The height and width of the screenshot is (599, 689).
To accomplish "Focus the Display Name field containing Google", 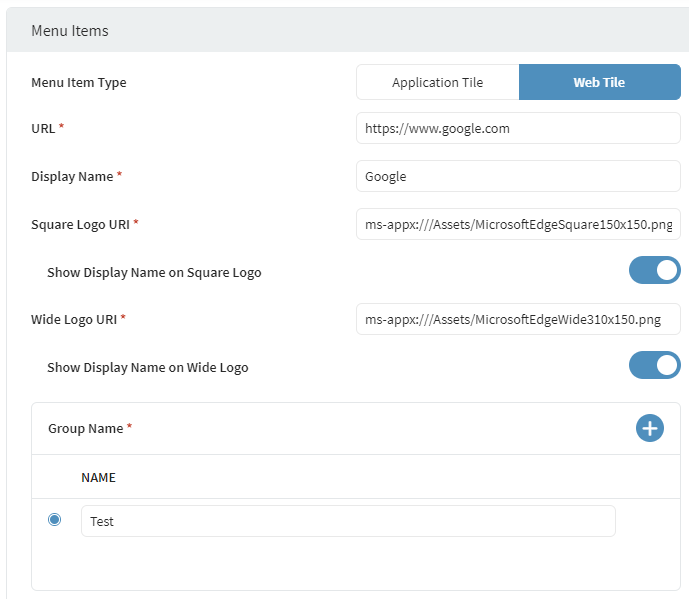I will 518,176.
